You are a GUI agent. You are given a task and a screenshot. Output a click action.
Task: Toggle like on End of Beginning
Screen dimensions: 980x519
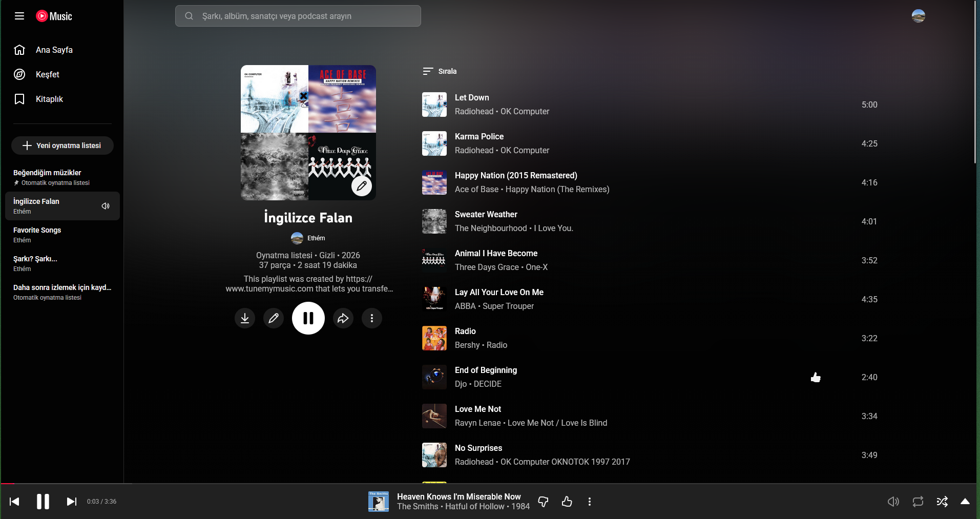[816, 378]
